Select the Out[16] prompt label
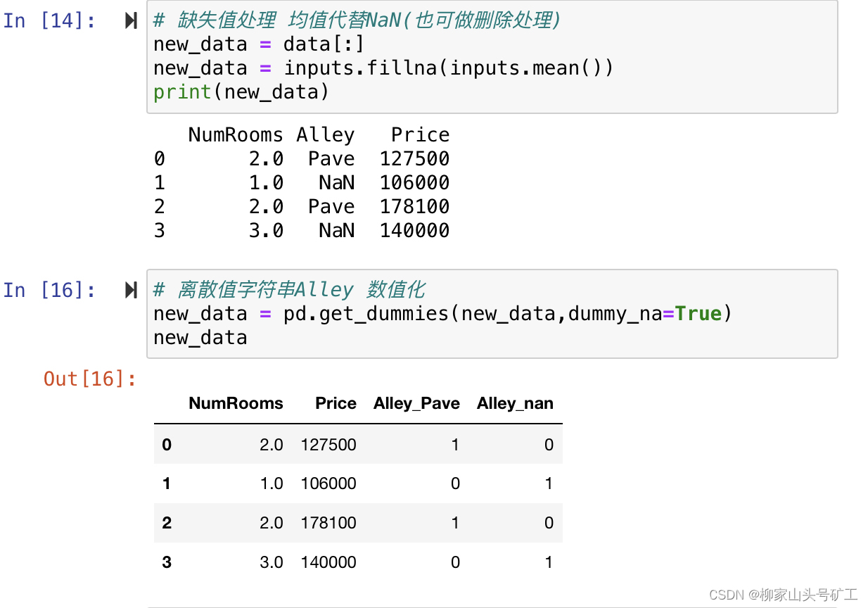868x608 pixels. point(90,379)
